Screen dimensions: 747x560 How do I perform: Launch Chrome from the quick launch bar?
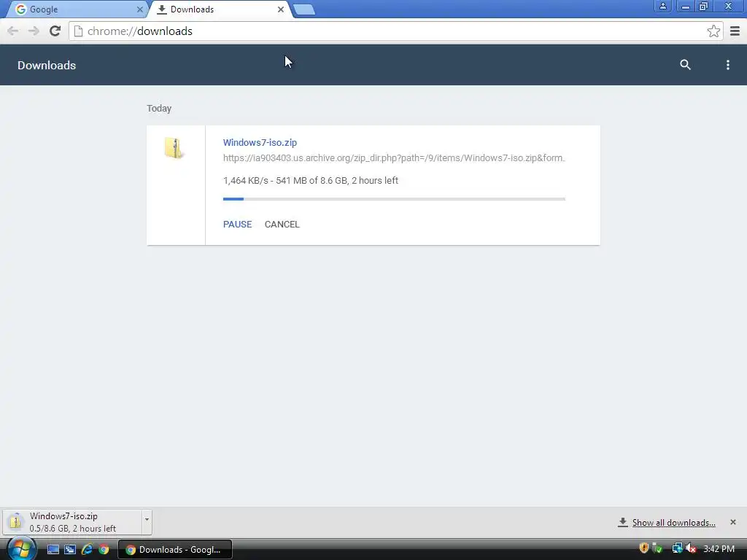(104, 550)
